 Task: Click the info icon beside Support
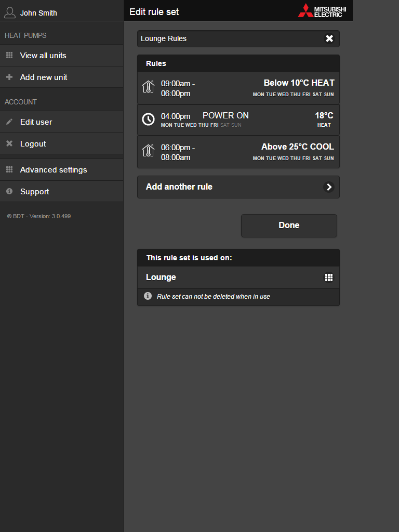[9, 191]
